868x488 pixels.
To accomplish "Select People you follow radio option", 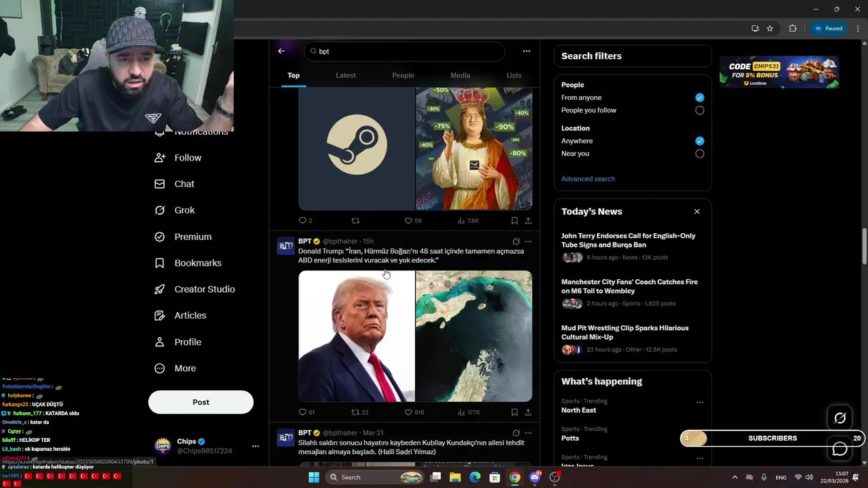I will tap(699, 110).
